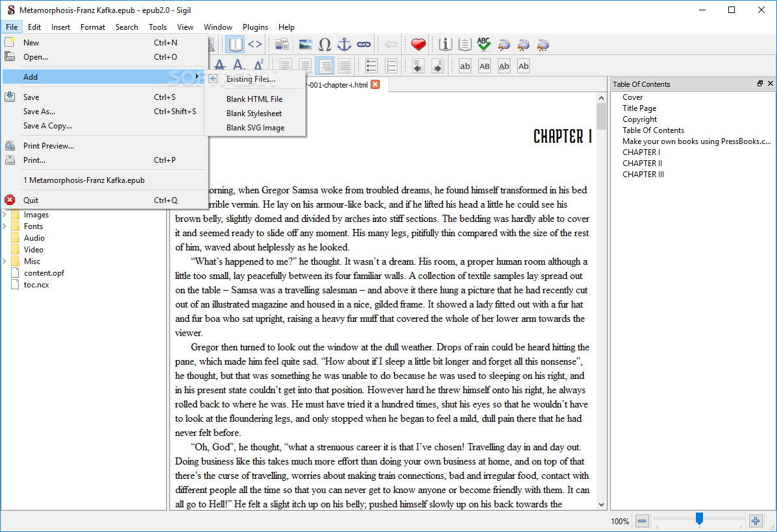Click the zoom out minus button
The image size is (777, 532).
(642, 521)
